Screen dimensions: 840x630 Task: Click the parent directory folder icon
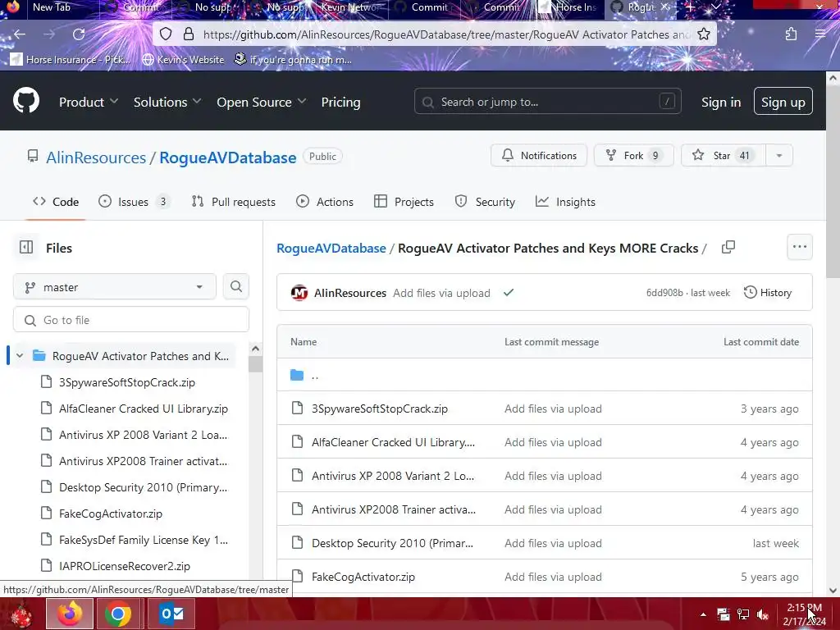pos(297,375)
